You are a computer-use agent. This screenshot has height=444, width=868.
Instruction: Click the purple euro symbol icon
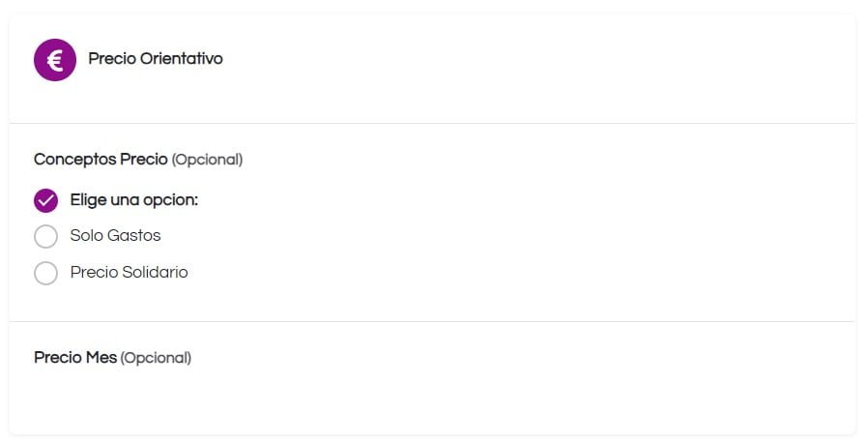[55, 60]
